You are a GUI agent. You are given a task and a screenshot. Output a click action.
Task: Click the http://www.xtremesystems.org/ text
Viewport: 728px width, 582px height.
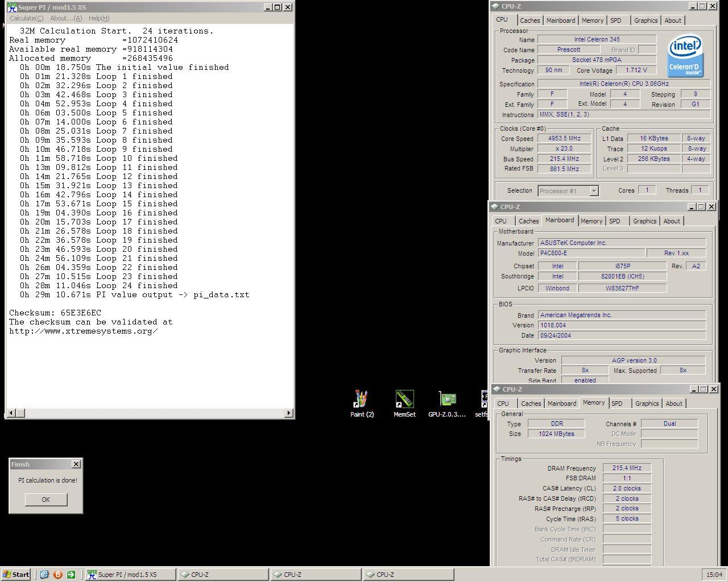[84, 331]
